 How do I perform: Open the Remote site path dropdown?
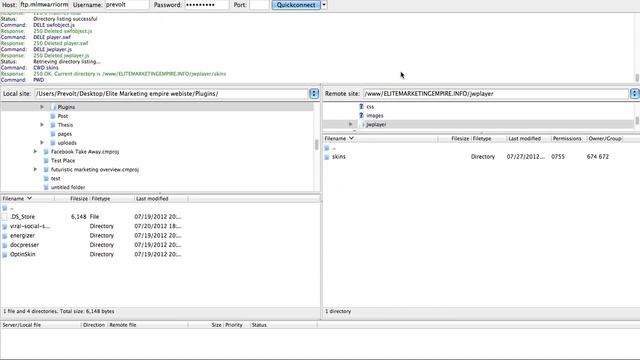pyautogui.click(x=635, y=94)
